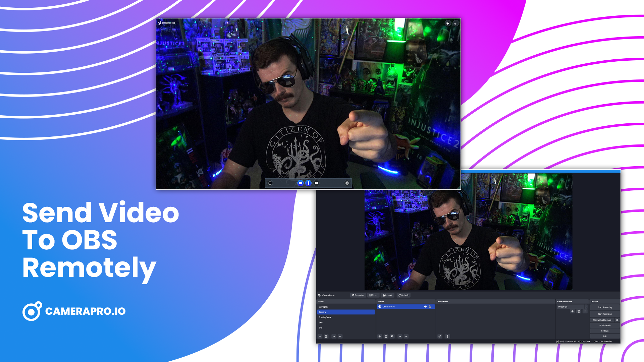
Task: Open source properties gear in the Sources panel
Action: pyautogui.click(x=392, y=336)
